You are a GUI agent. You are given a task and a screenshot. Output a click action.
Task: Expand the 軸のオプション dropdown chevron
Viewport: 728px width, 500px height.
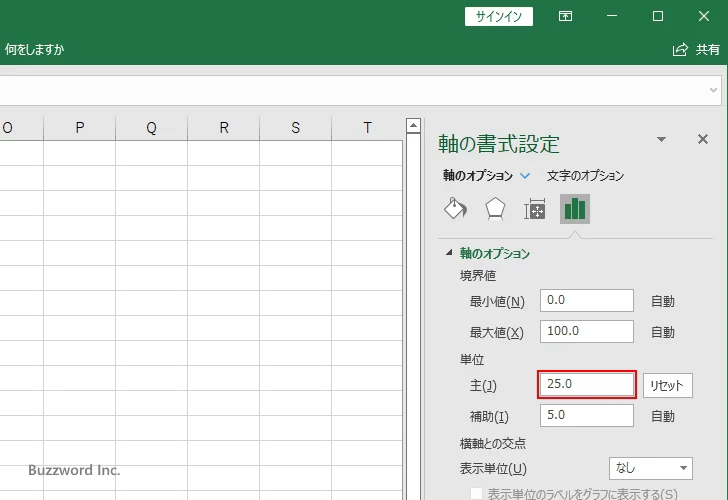[525, 175]
